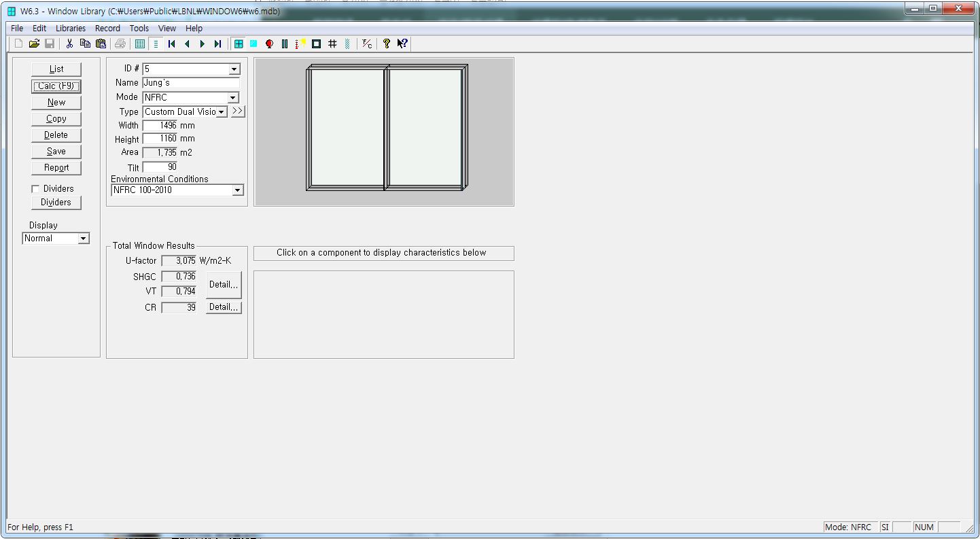
Task: Expand the Environmental Conditions dropdown
Action: coord(237,190)
